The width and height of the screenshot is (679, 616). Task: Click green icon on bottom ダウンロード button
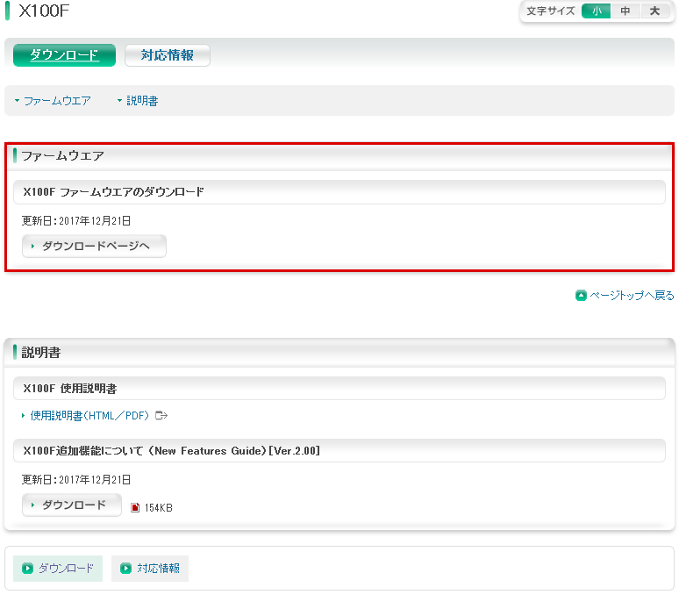(x=28, y=569)
